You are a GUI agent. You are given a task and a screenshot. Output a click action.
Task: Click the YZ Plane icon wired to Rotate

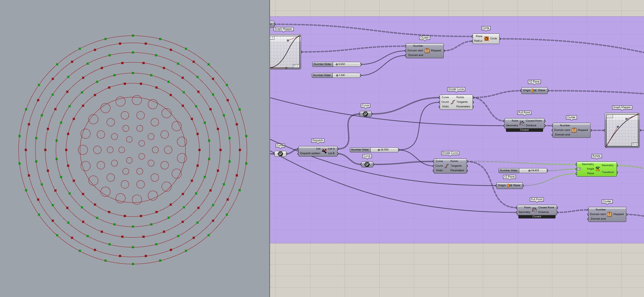pos(510,186)
